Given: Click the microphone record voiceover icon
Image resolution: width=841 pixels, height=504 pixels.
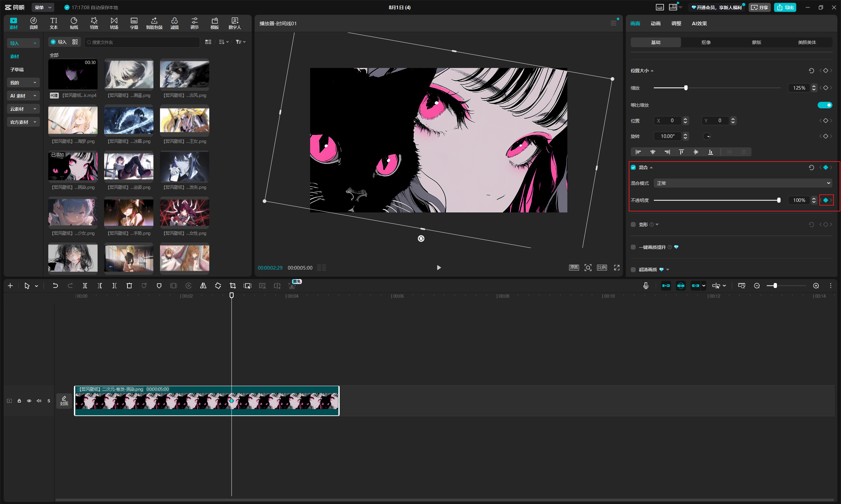Looking at the screenshot, I should [x=646, y=286].
